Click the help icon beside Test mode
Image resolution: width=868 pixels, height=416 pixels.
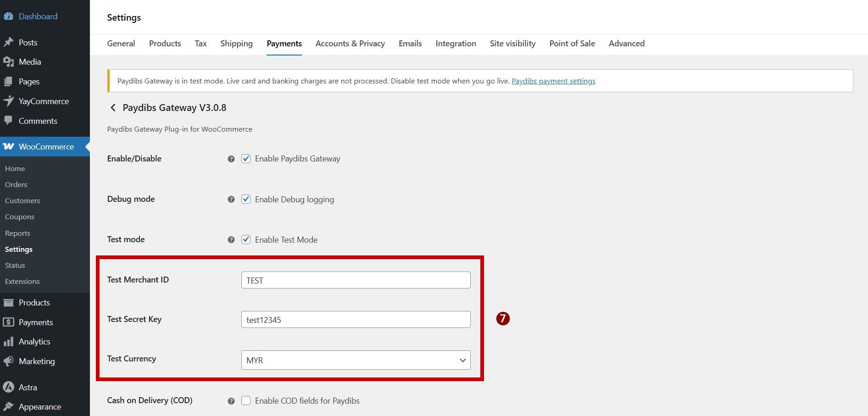click(x=231, y=240)
